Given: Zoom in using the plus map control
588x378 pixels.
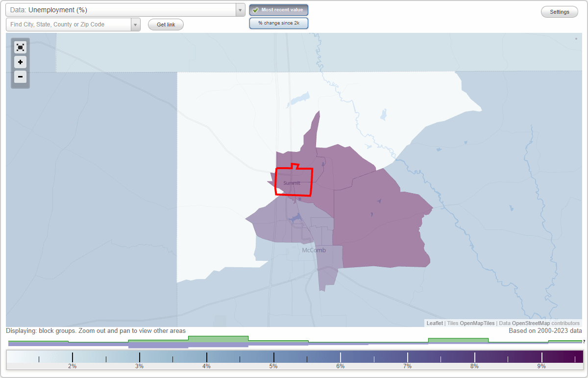Looking at the screenshot, I should (x=20, y=62).
